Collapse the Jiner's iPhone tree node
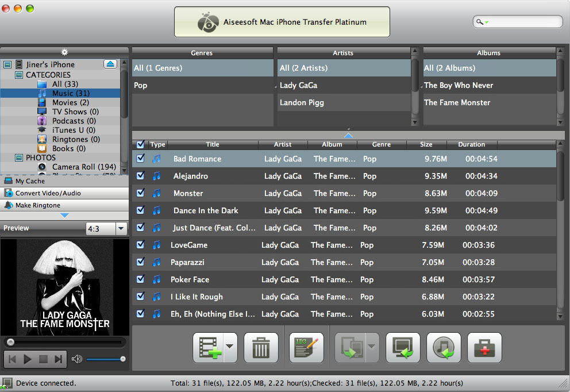 pyautogui.click(x=7, y=65)
